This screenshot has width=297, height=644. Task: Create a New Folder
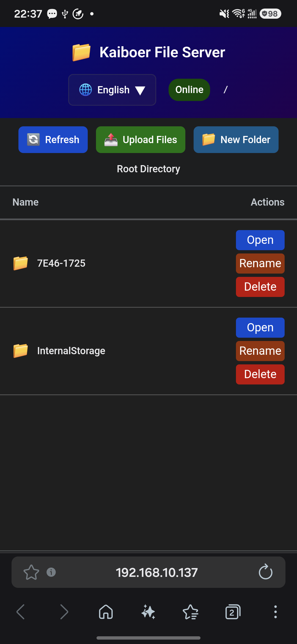pos(236,140)
